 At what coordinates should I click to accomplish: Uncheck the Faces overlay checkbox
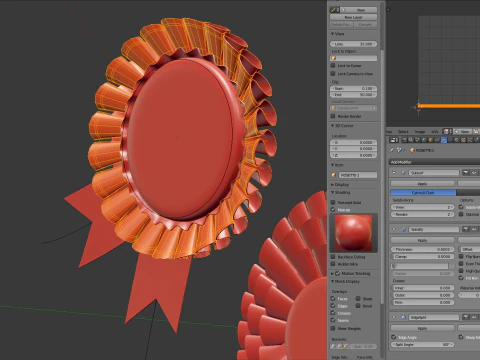click(333, 299)
